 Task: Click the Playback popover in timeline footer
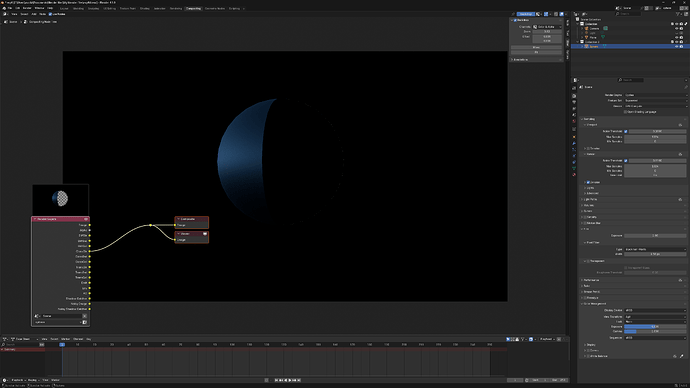pyautogui.click(x=18, y=380)
